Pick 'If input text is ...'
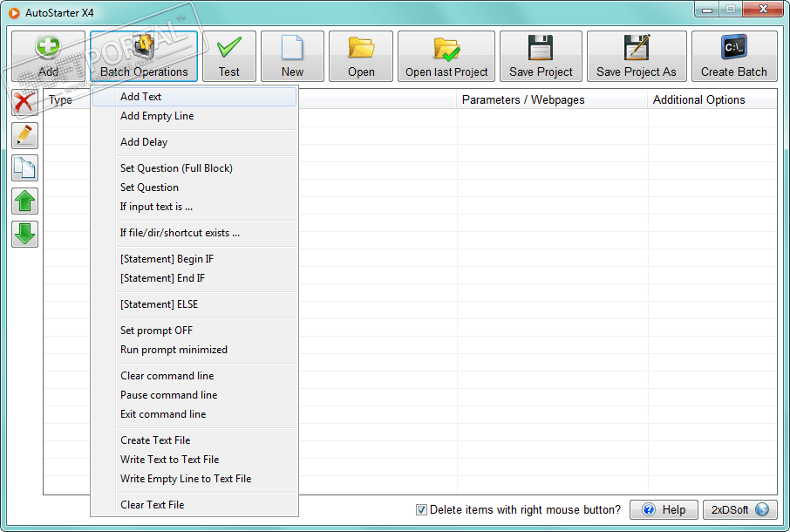The image size is (790, 532). coord(194,207)
